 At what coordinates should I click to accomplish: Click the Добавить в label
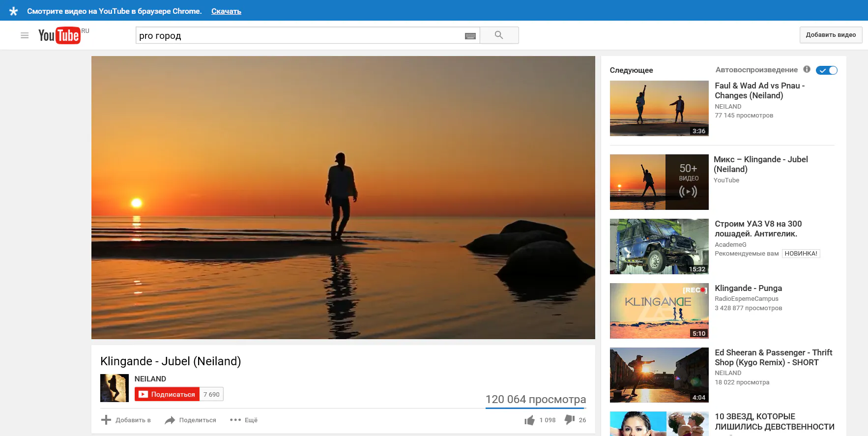133,420
